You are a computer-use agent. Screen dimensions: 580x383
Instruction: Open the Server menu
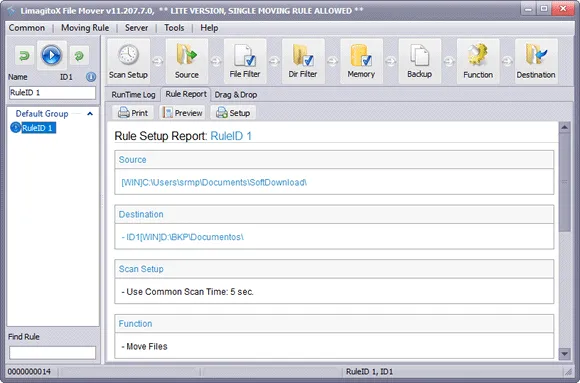136,28
